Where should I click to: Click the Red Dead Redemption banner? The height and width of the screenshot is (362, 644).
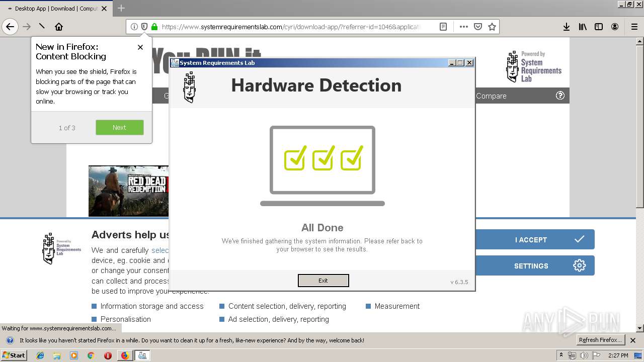coord(129,191)
